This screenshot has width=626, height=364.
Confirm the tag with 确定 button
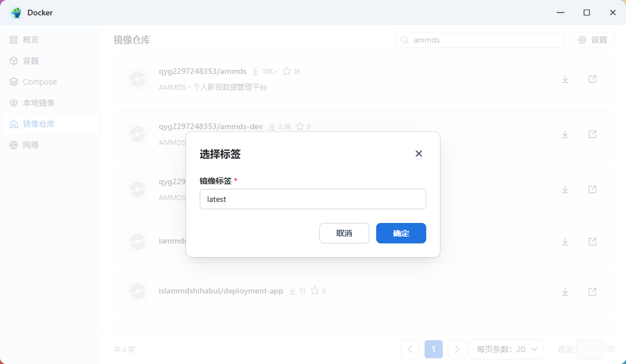pos(401,233)
